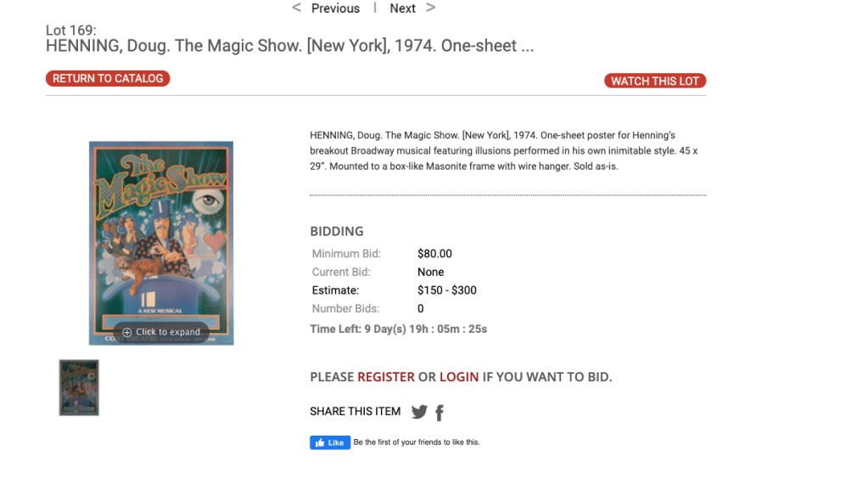This screenshot has height=501, width=868.
Task: Go to the Previous lot
Action: coord(335,8)
